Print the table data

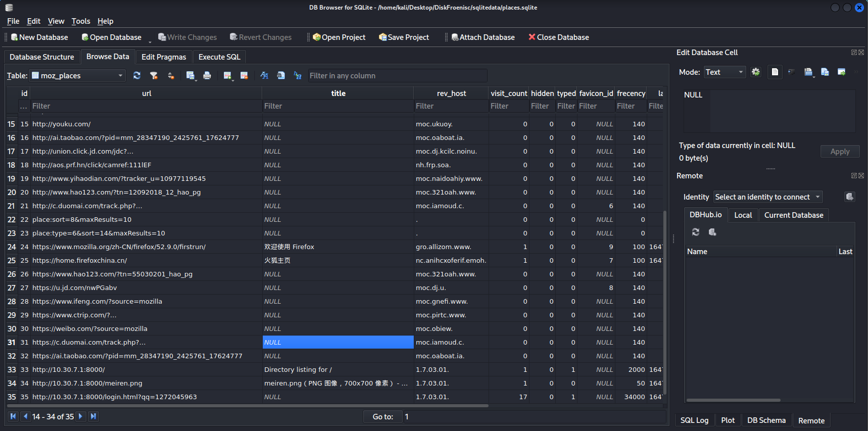207,75
